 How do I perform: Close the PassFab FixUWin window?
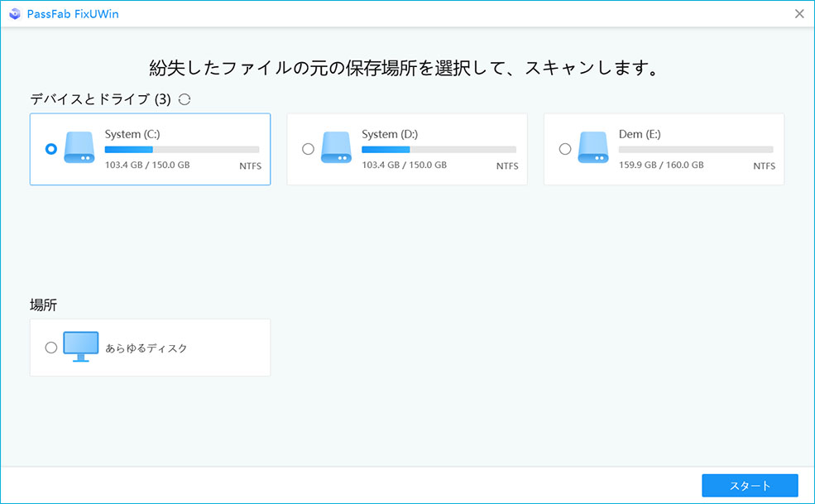click(799, 13)
